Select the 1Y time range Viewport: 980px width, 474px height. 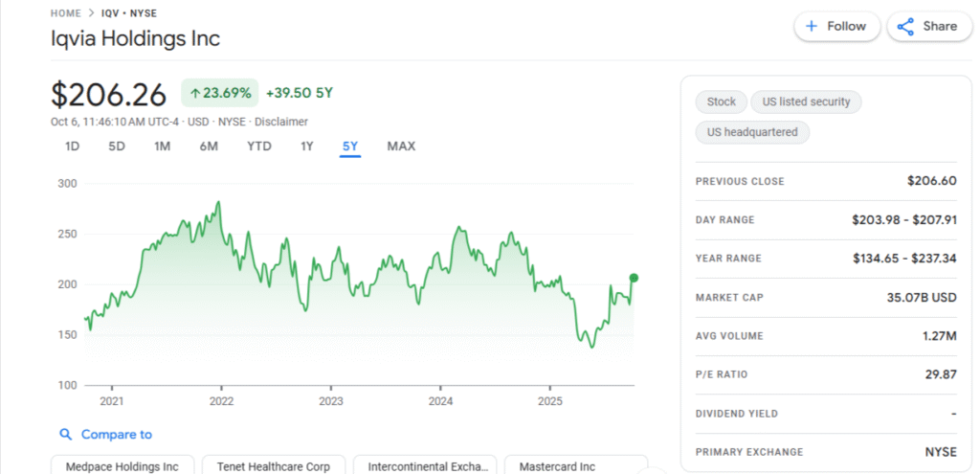click(306, 147)
